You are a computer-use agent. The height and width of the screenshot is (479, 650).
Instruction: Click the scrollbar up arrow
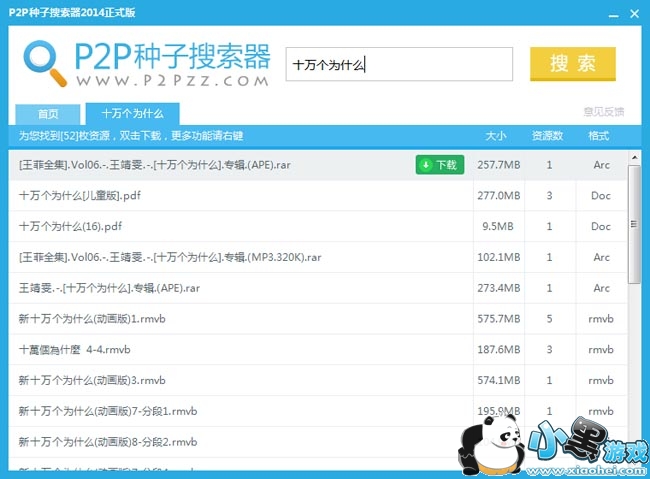pyautogui.click(x=634, y=157)
